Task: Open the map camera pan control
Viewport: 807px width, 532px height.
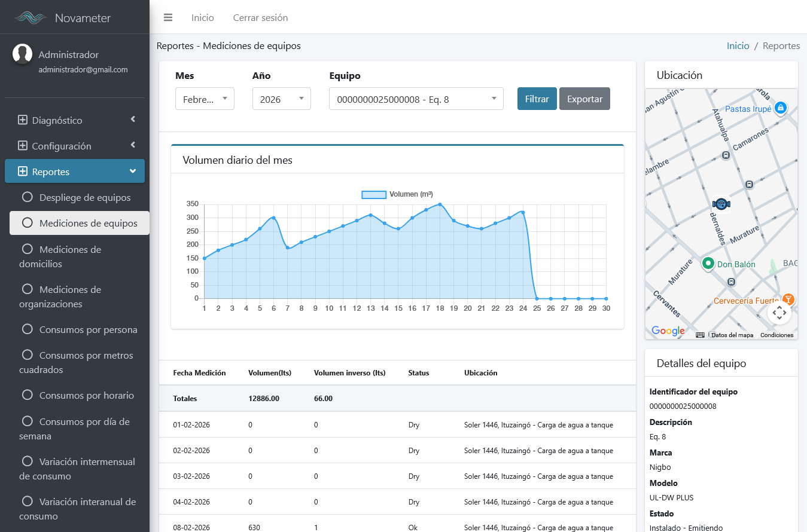Action: pos(779,313)
